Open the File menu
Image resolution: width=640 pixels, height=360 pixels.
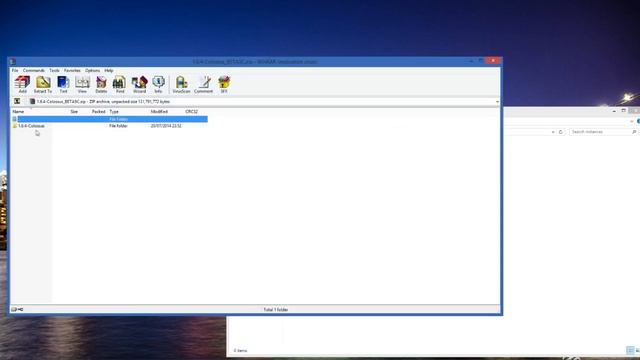click(x=15, y=71)
